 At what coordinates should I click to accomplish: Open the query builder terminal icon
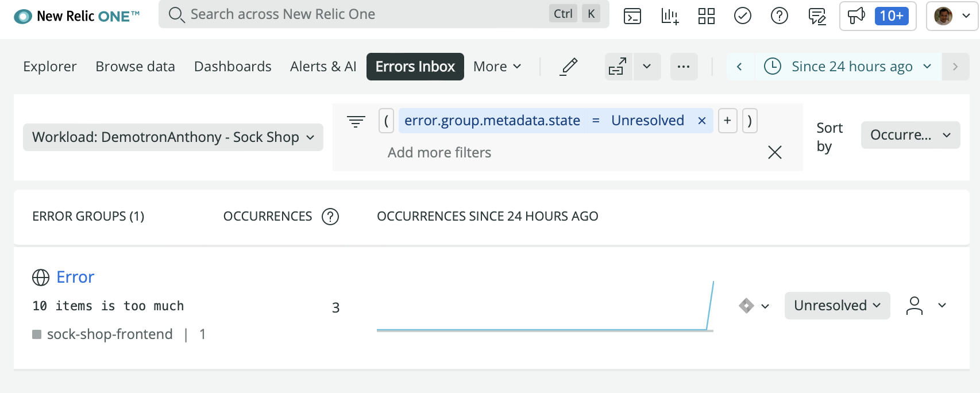632,16
